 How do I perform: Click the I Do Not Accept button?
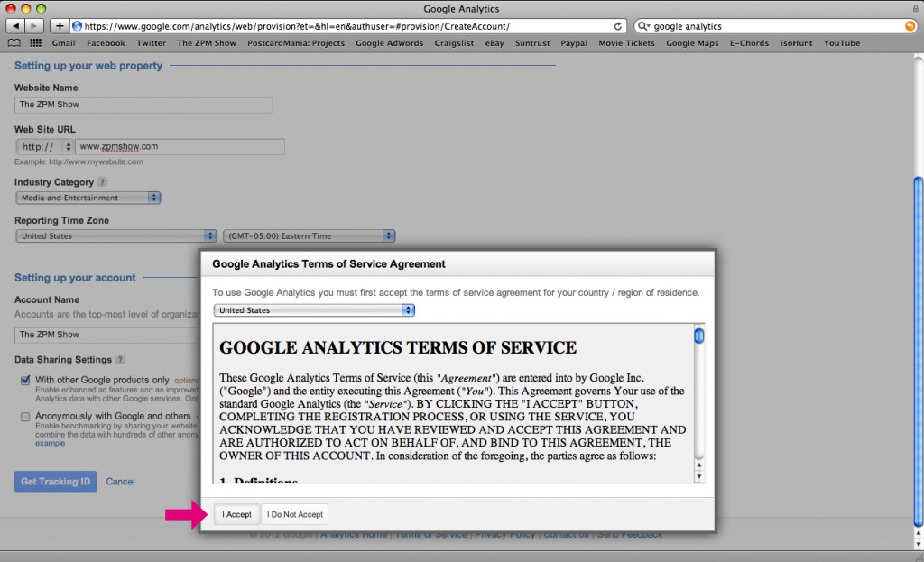(x=295, y=514)
